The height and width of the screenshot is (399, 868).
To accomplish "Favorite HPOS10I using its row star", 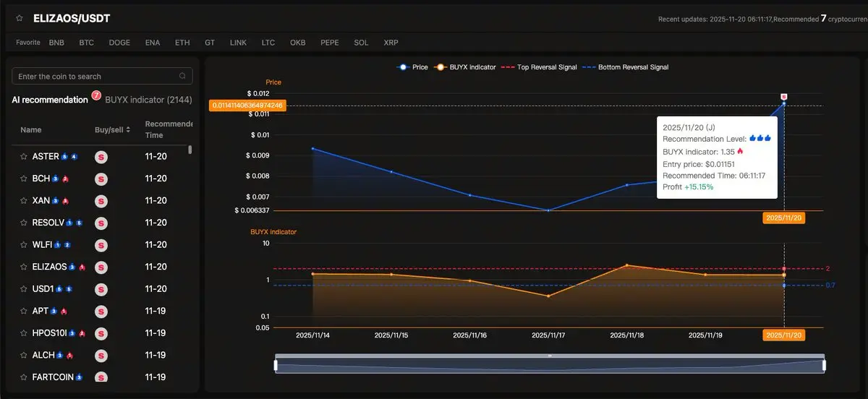I will coord(24,333).
